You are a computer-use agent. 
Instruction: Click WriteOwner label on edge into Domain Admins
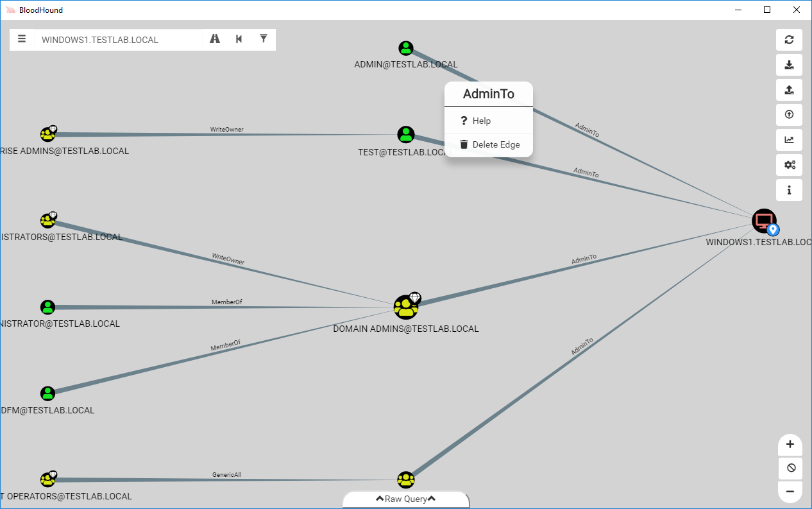228,259
